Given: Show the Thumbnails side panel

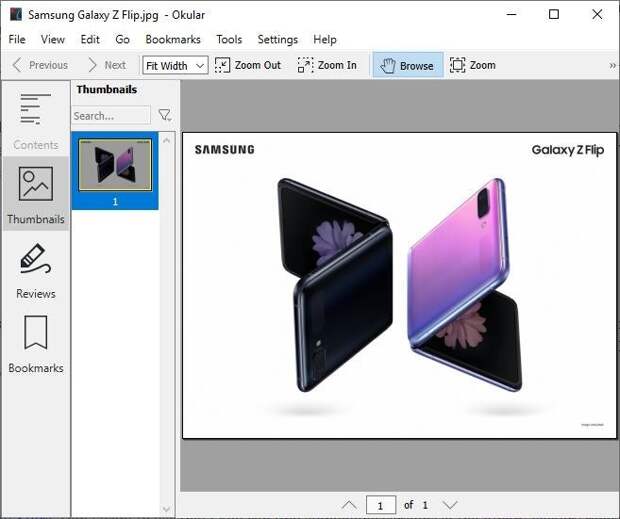Looking at the screenshot, I should click(36, 193).
